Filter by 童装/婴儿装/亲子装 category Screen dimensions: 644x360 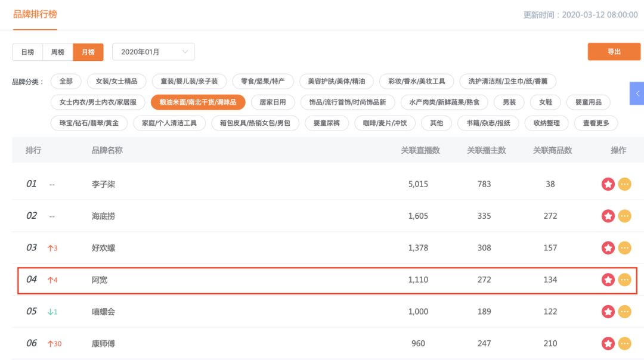tap(189, 81)
